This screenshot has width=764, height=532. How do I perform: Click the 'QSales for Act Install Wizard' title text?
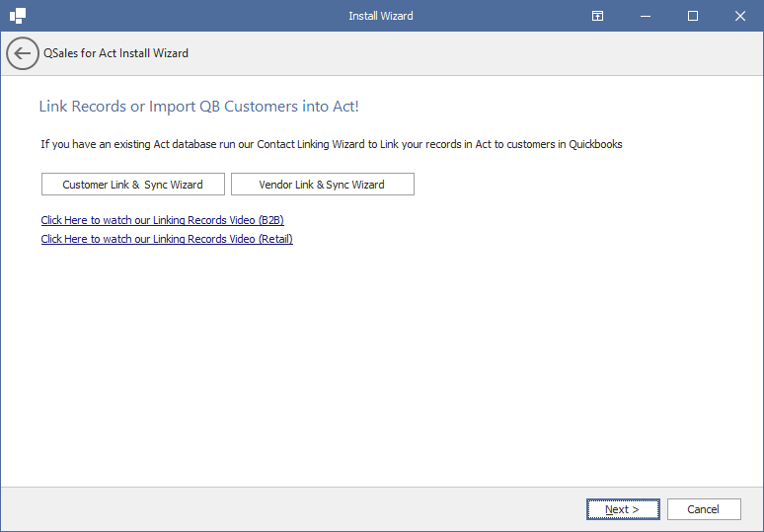[x=115, y=53]
